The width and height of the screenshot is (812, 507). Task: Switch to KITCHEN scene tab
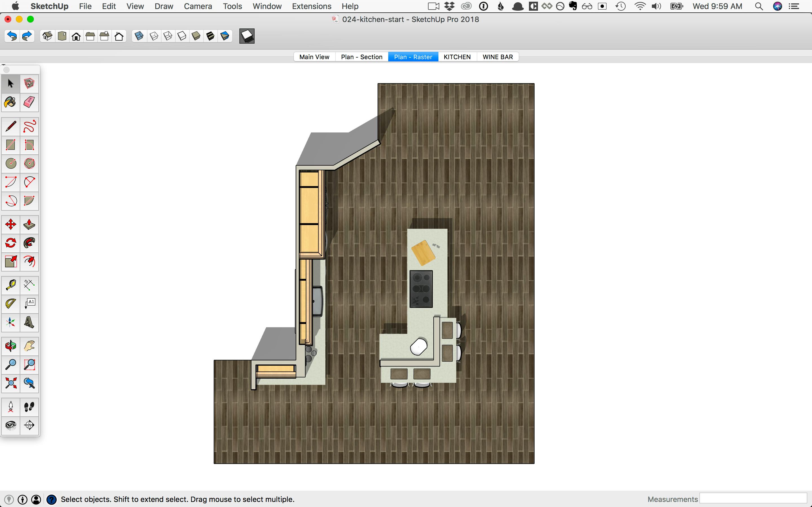[457, 57]
